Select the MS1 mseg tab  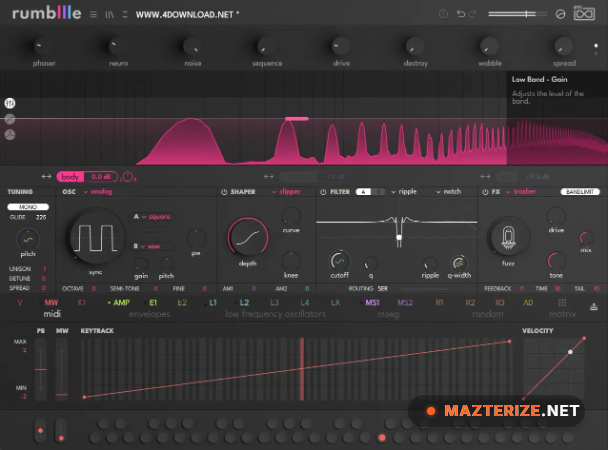pyautogui.click(x=372, y=303)
